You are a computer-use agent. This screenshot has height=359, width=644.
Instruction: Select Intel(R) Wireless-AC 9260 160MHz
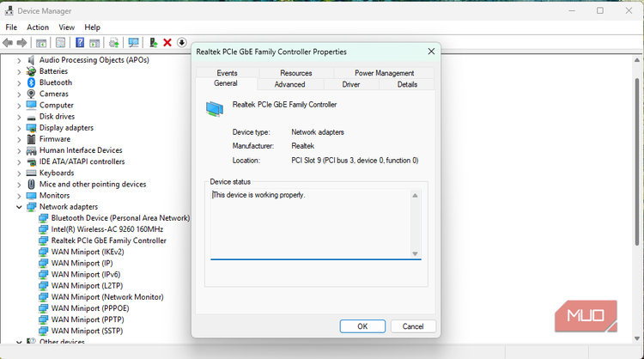106,229
